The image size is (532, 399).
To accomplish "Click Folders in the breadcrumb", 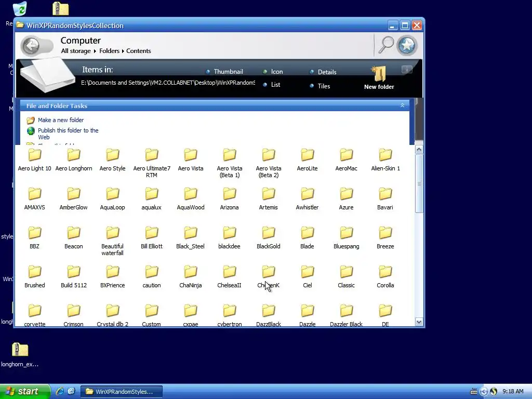I will (x=109, y=51).
